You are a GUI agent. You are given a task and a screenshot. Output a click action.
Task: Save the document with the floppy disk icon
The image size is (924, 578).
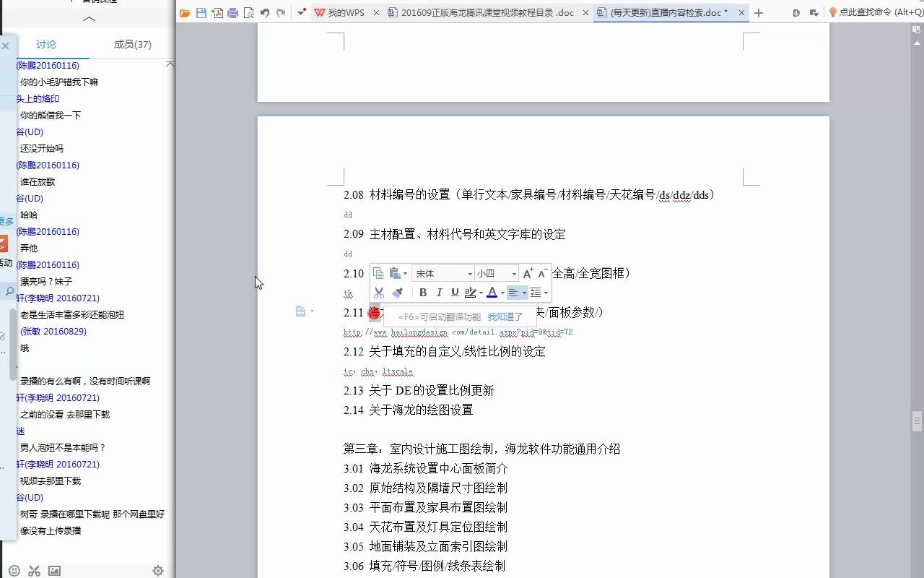pyautogui.click(x=201, y=13)
